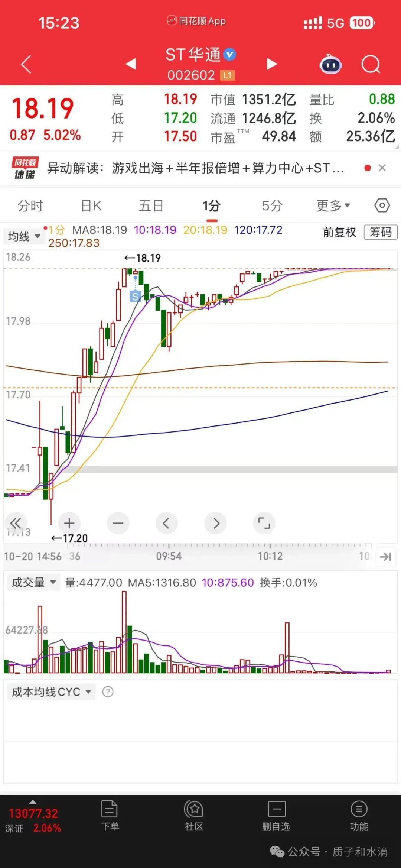
Task: Tap the 深证 index value 13077.32
Action: pyautogui.click(x=33, y=813)
